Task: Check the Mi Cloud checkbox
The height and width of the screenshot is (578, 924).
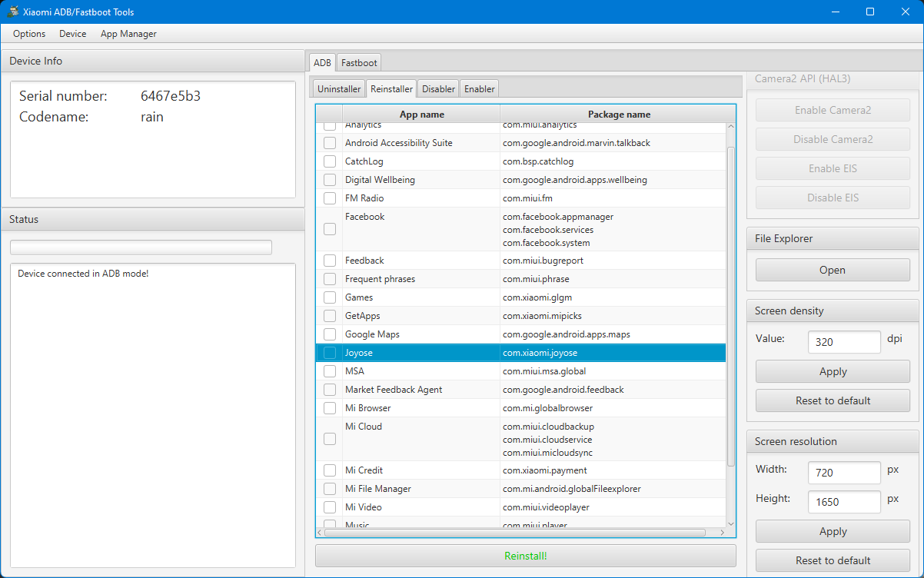Action: click(x=330, y=439)
